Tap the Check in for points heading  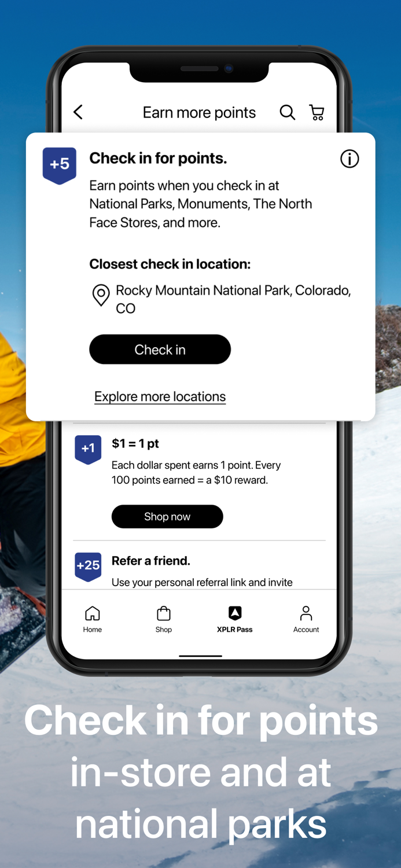(x=158, y=158)
